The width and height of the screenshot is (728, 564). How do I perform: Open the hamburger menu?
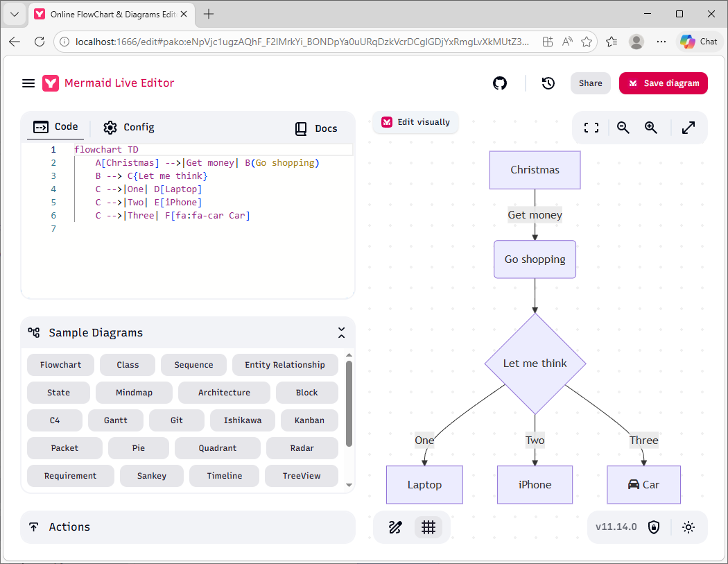click(28, 83)
